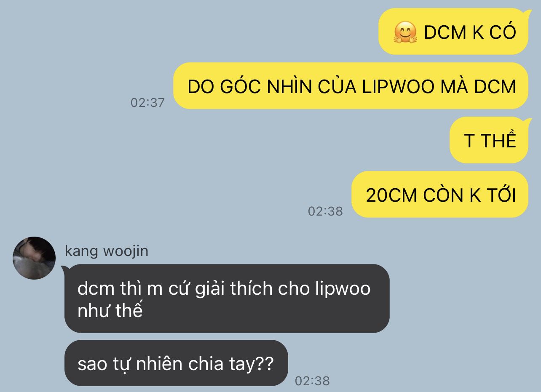
Task: Click the 02:38 timestamp beside dark bubble
Action: tap(312, 381)
